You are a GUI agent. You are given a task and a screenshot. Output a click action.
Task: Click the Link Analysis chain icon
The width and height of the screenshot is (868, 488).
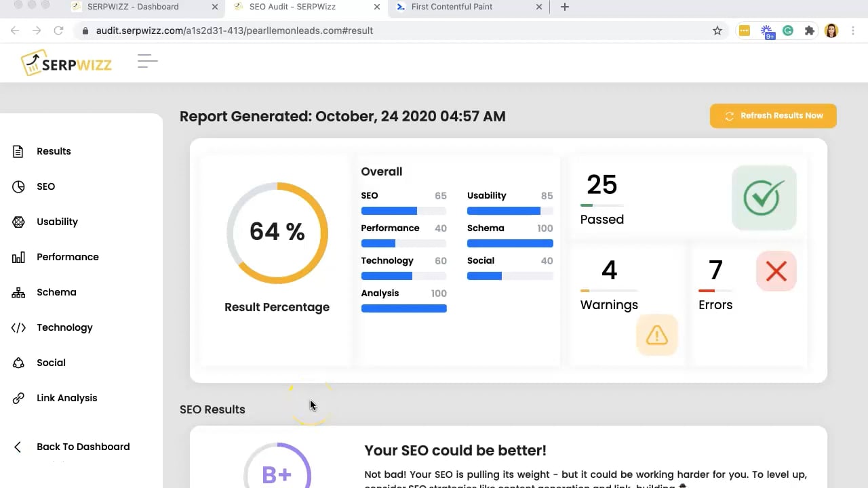(x=18, y=398)
